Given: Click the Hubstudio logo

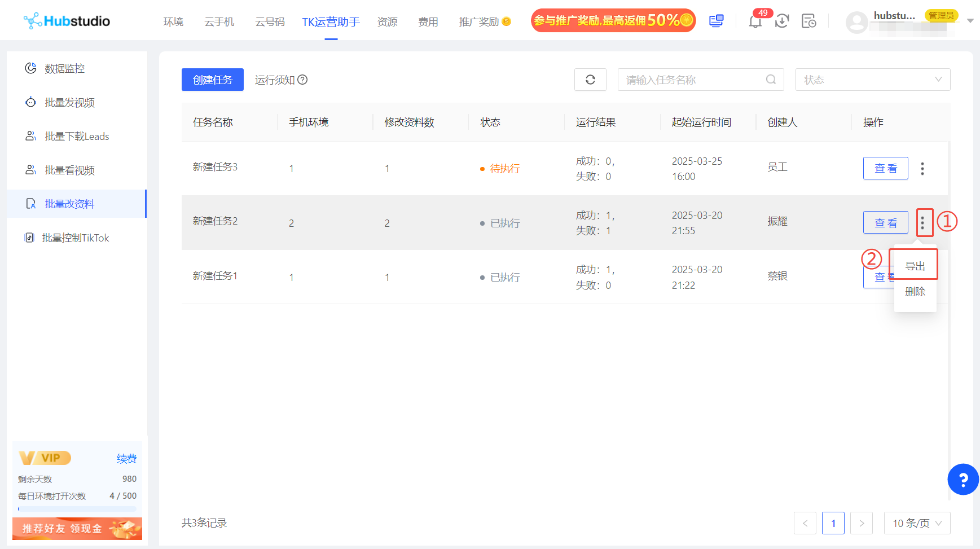Looking at the screenshot, I should [67, 21].
